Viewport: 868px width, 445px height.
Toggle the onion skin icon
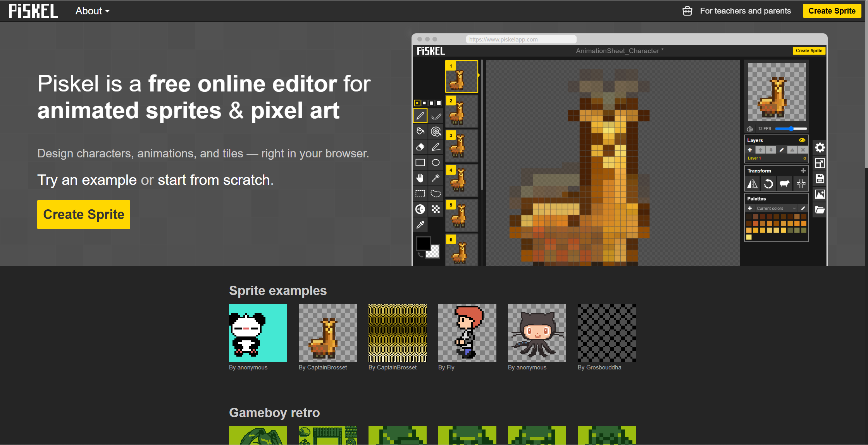[x=750, y=129]
